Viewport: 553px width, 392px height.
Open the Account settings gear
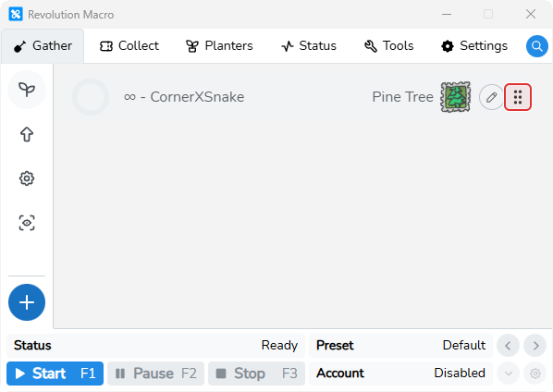pyautogui.click(x=535, y=373)
